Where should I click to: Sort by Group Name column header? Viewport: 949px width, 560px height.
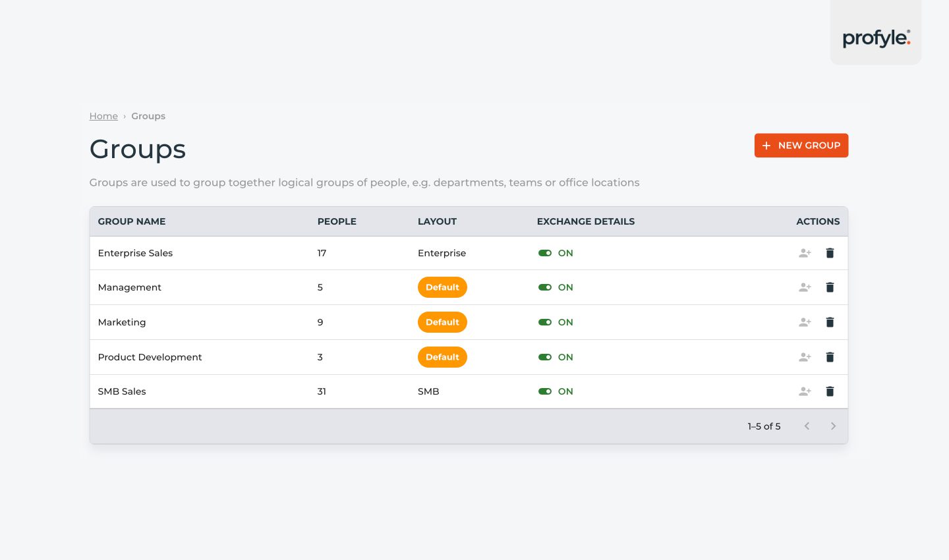[132, 221]
